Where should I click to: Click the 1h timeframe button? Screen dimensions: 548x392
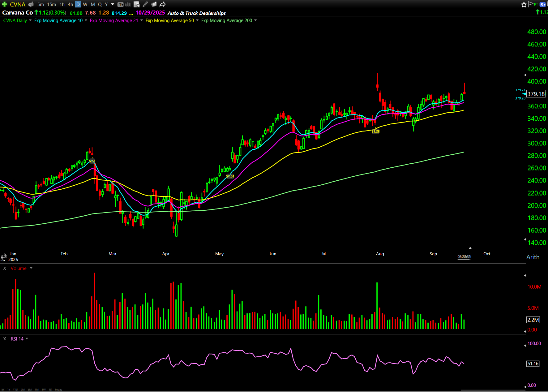pos(62,4)
